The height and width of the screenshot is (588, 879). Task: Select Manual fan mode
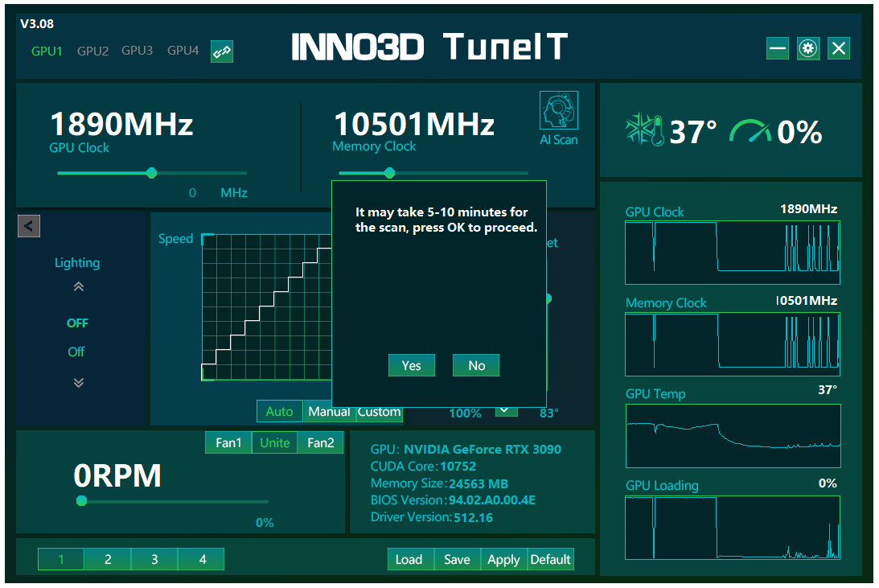coord(329,411)
